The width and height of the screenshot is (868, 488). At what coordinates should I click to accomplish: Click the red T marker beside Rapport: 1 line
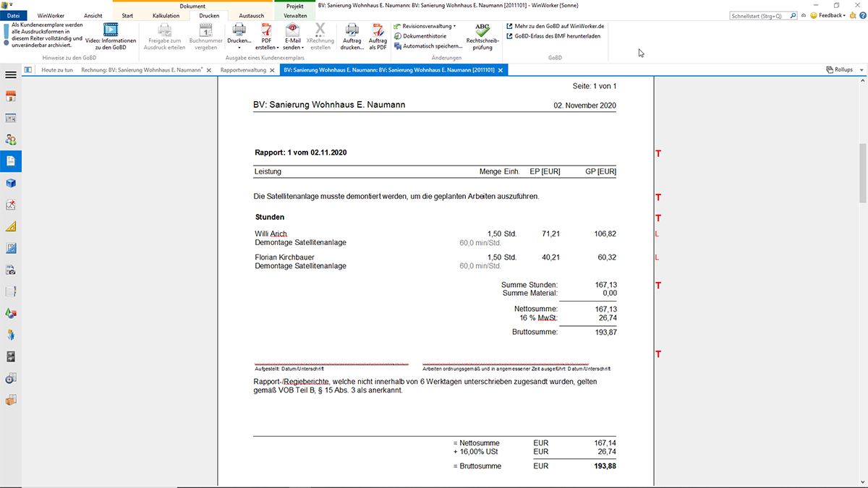coord(658,153)
